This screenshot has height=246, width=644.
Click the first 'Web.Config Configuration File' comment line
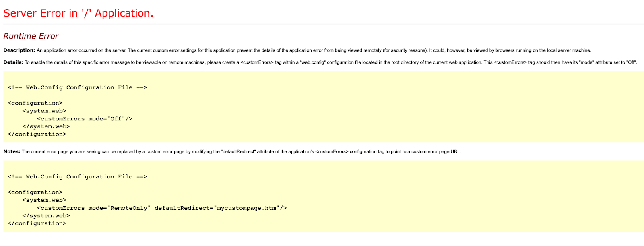77,87
